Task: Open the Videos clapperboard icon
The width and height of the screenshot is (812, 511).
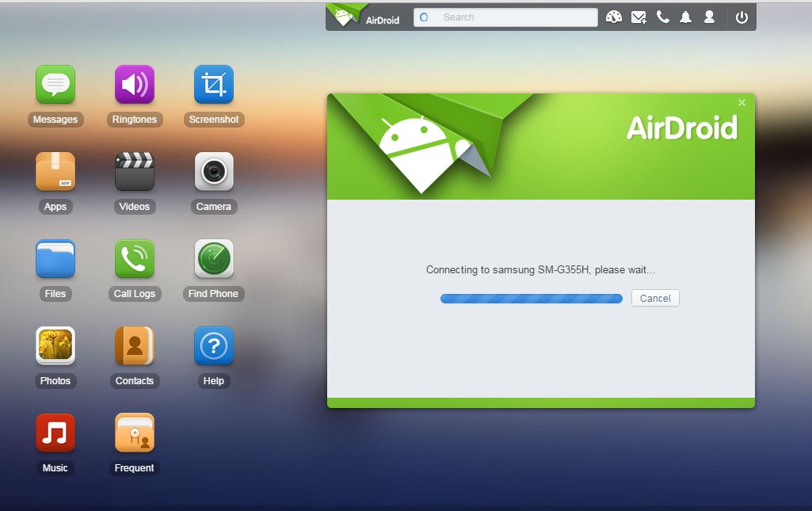Action: [x=135, y=171]
